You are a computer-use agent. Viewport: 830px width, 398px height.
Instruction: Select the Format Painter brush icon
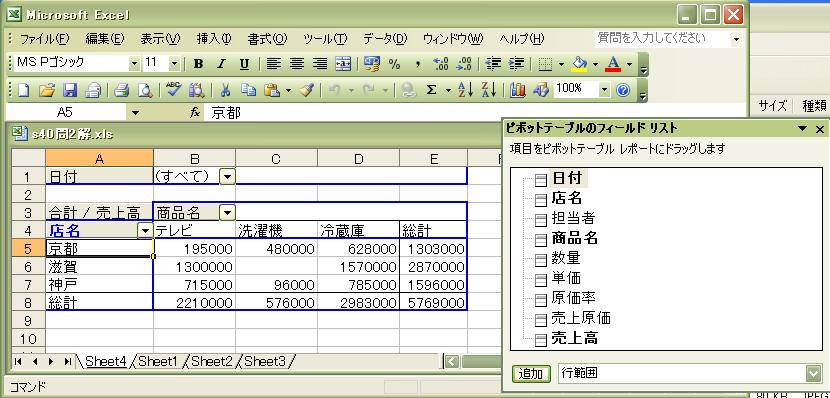(306, 91)
